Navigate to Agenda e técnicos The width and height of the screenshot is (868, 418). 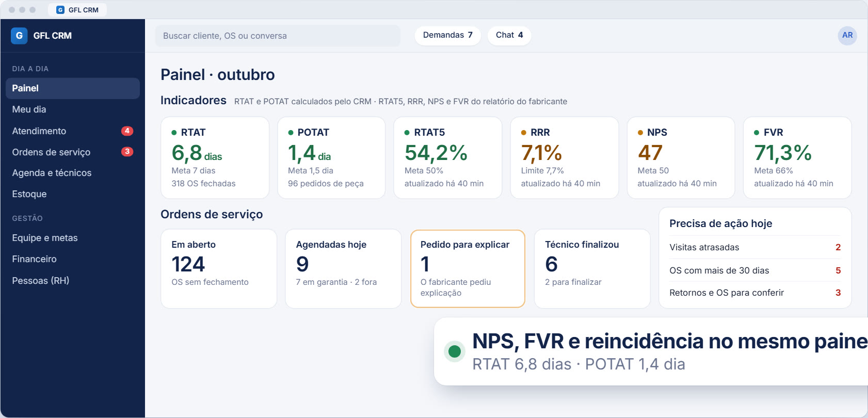click(x=73, y=173)
